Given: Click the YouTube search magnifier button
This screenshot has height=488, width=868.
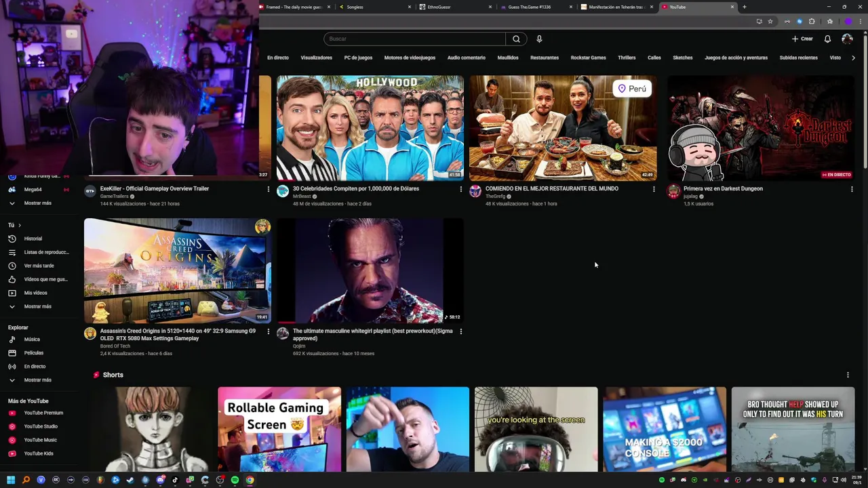Looking at the screenshot, I should [516, 39].
